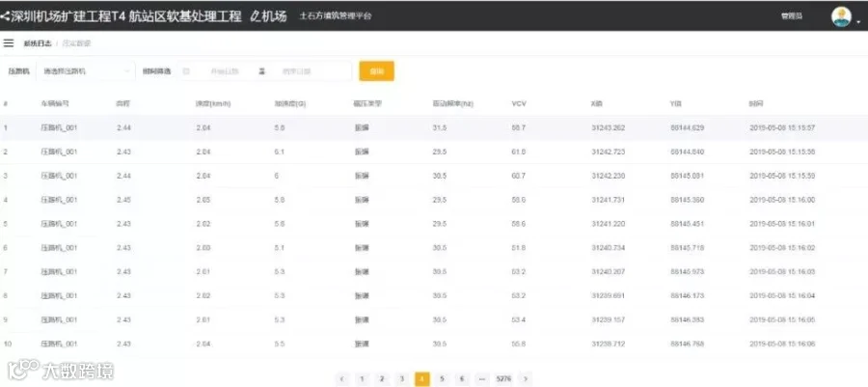Click the 系统日志 breadcrumb
The width and height of the screenshot is (868, 387).
tap(37, 43)
